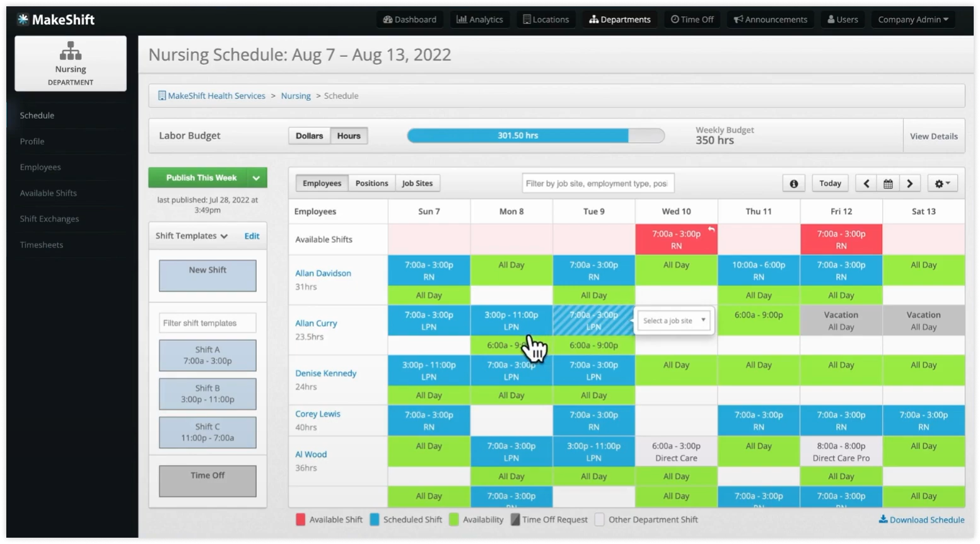Open Announcements in top navigation
This screenshot has height=544, width=980.
tap(771, 20)
